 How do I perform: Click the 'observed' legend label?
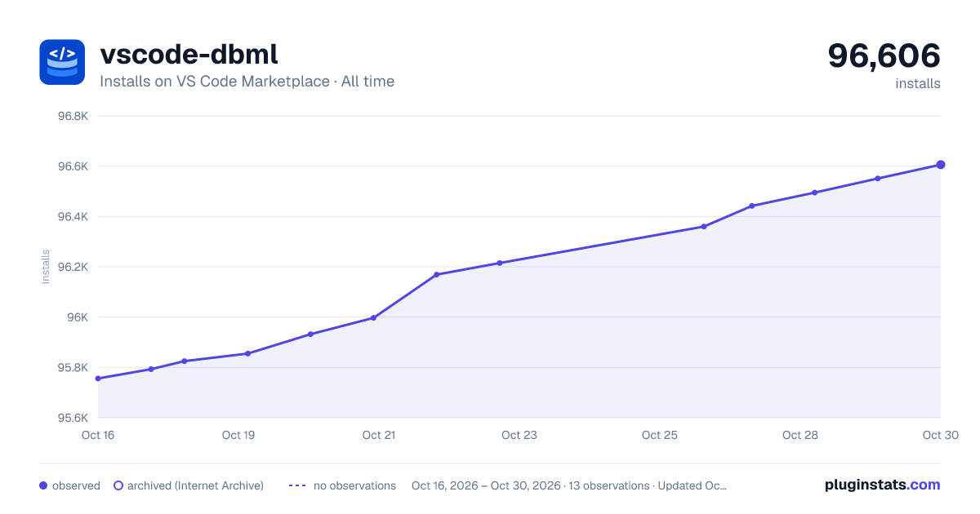point(76,485)
